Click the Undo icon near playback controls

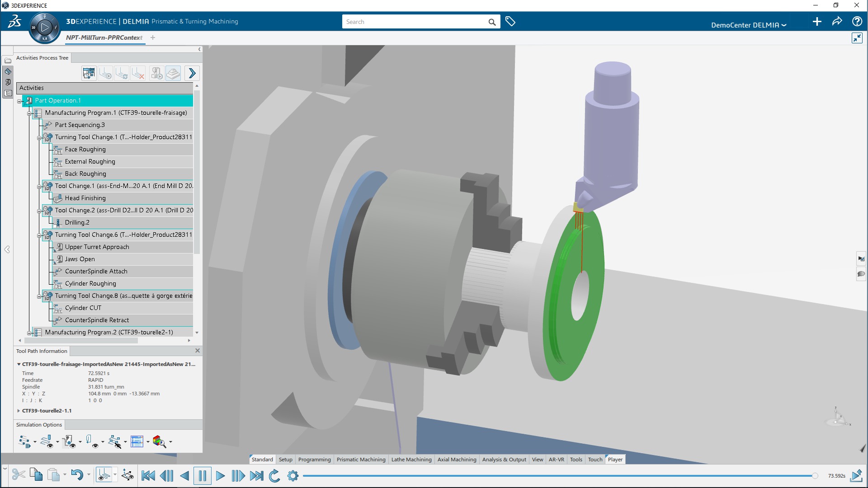pos(77,475)
